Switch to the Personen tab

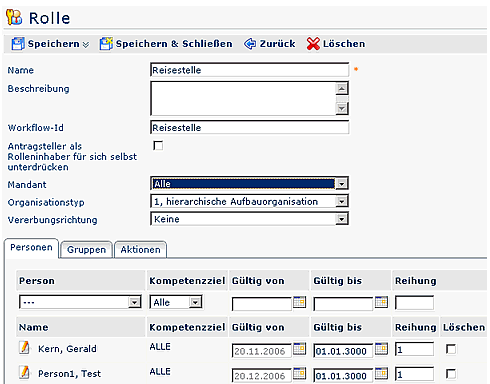[31, 248]
